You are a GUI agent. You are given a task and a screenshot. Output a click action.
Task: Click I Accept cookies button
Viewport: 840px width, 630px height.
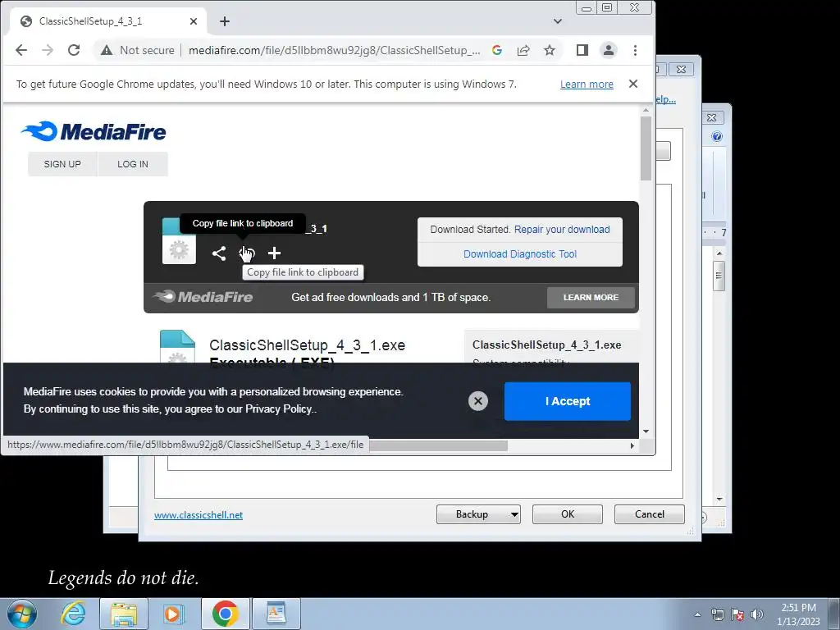point(568,401)
